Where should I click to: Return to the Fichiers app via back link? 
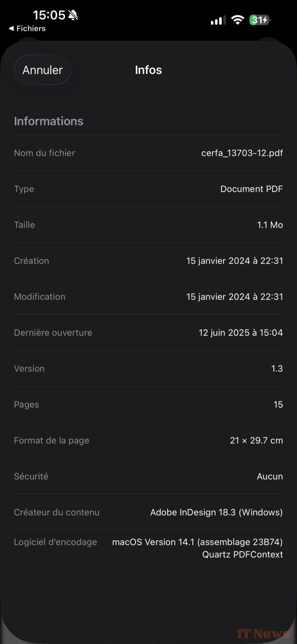tap(27, 29)
